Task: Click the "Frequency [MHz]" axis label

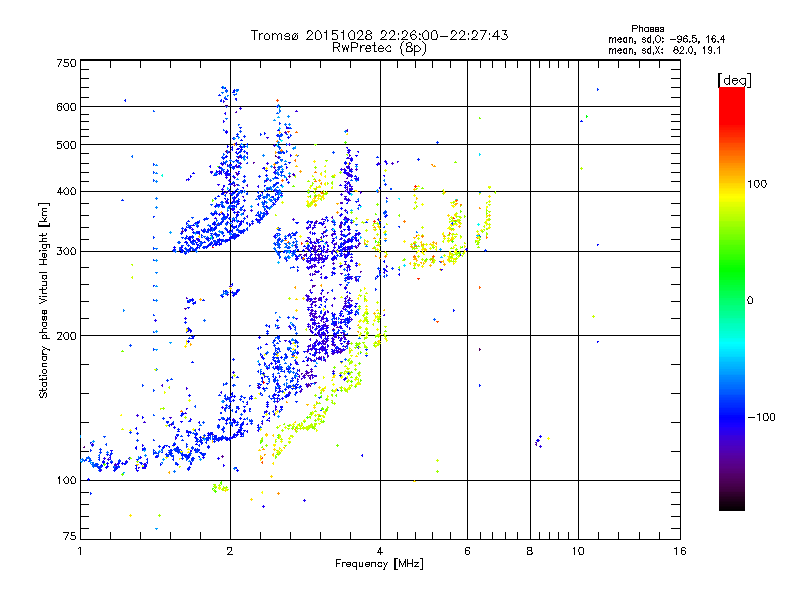Action: point(379,564)
